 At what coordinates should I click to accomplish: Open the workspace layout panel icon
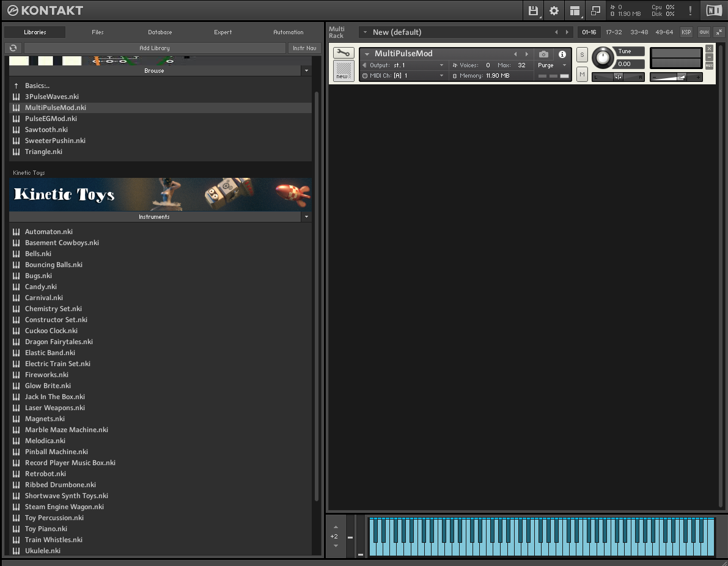pyautogui.click(x=575, y=10)
